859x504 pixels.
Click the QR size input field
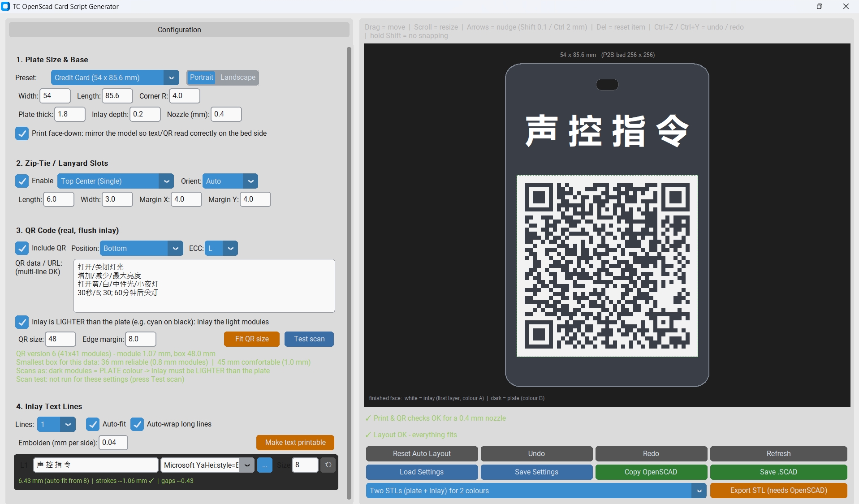[x=60, y=339]
